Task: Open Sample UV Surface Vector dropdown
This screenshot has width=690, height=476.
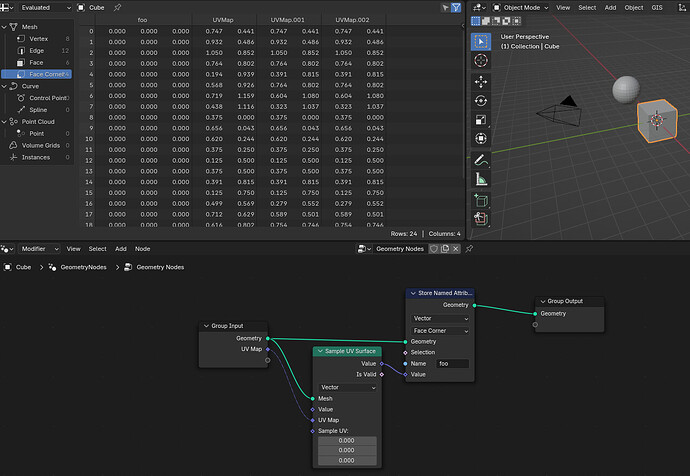Action: click(x=347, y=388)
